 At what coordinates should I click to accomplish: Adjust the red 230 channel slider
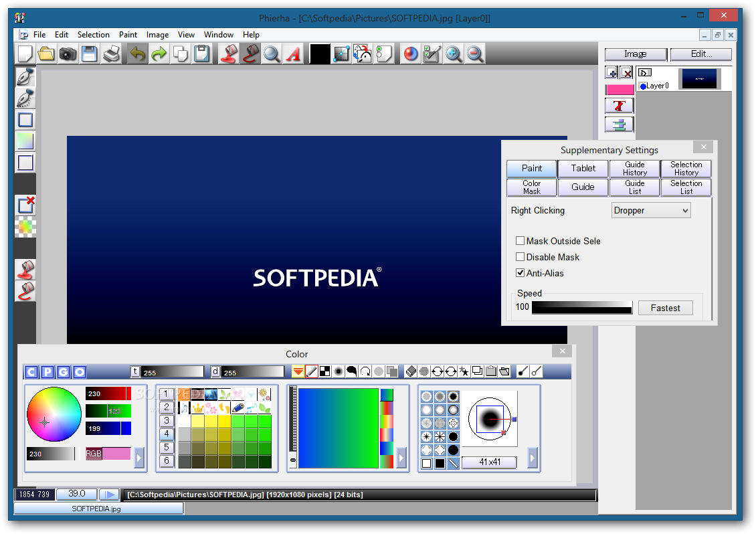108,393
